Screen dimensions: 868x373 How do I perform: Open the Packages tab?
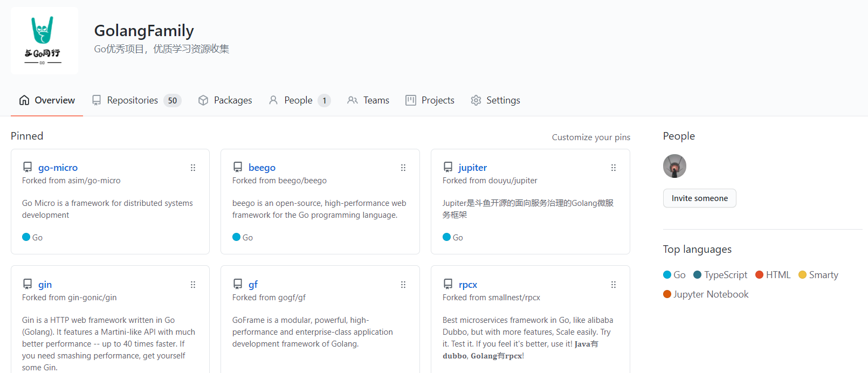click(225, 100)
